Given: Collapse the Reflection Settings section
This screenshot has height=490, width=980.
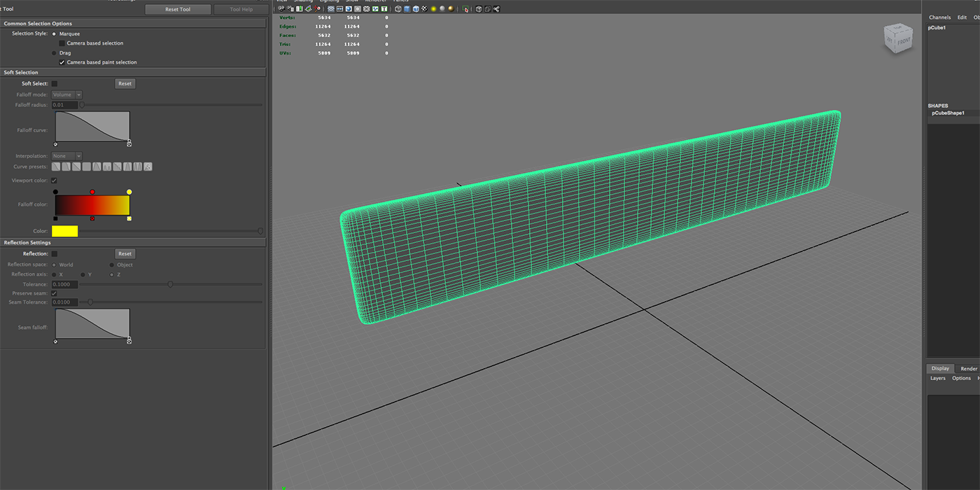Looking at the screenshot, I should tap(133, 242).
